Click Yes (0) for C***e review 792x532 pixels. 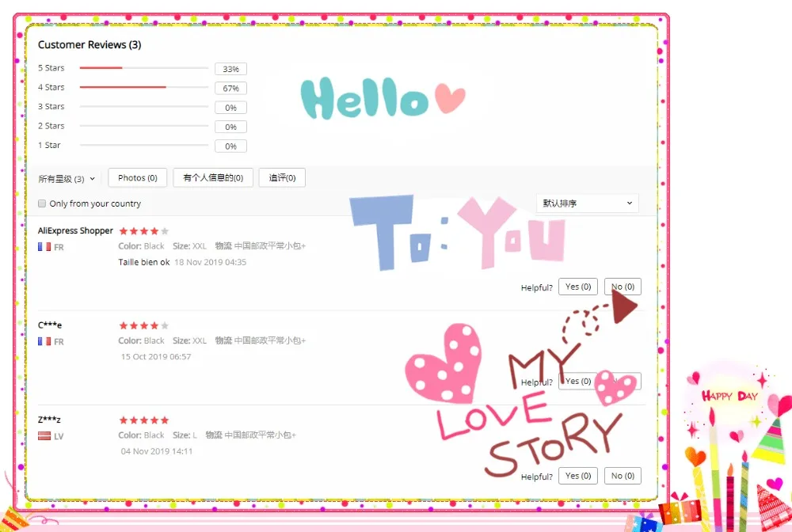(578, 381)
